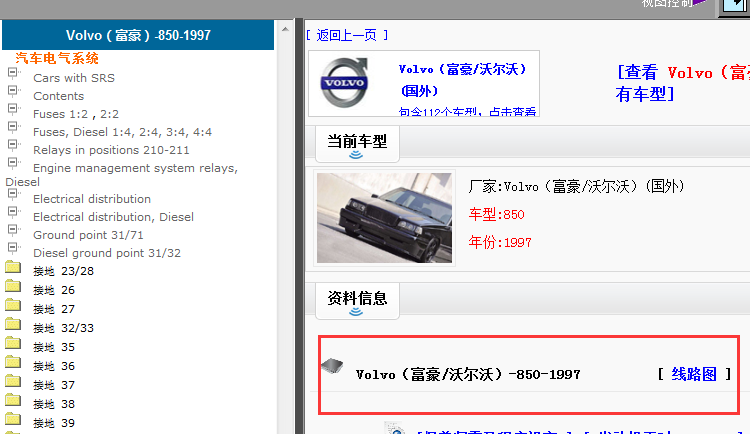Click the 车型:850 text

click(x=496, y=214)
